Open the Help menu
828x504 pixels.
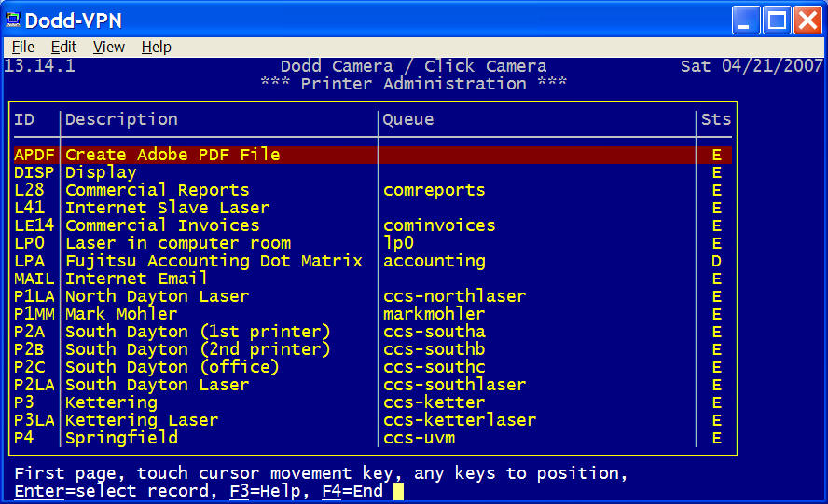pyautogui.click(x=156, y=47)
